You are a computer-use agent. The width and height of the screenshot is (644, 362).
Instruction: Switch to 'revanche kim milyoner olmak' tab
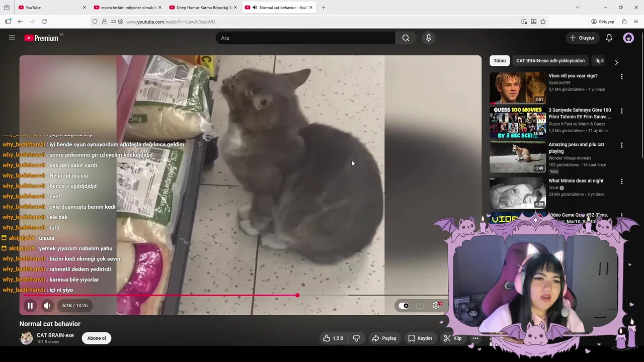(127, 8)
